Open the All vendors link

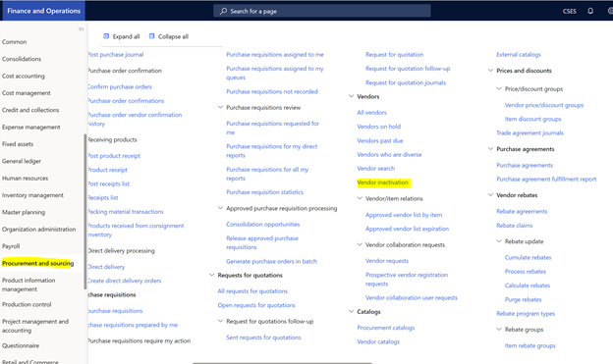coord(371,113)
